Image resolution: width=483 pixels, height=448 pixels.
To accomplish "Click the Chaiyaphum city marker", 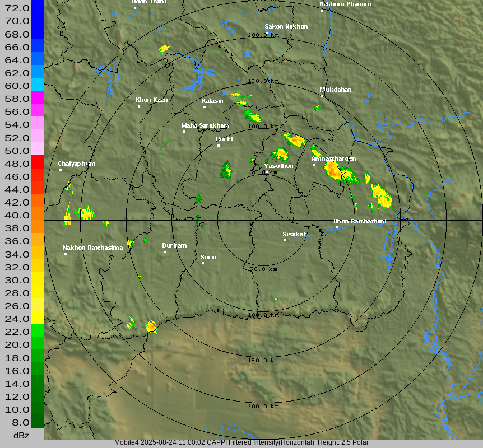I will [61, 170].
